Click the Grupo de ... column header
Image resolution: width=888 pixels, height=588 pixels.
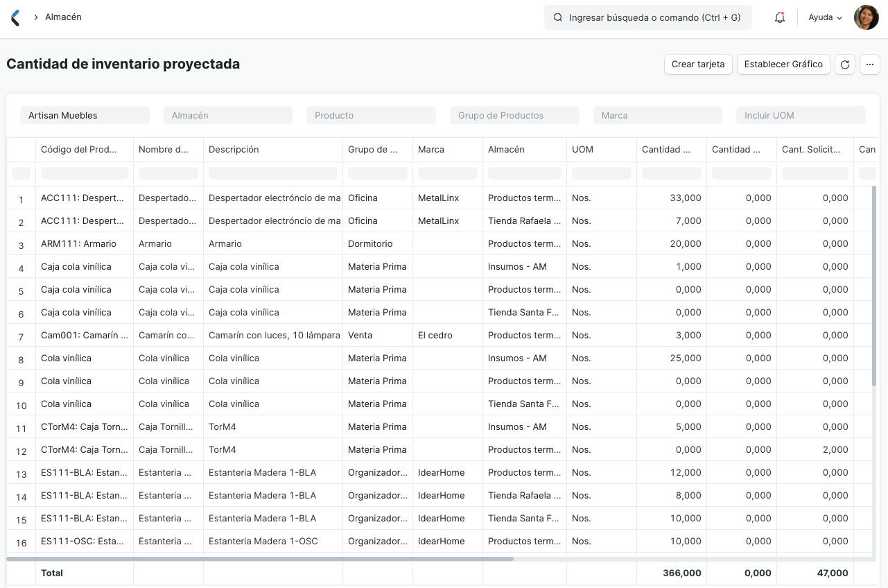[378, 150]
